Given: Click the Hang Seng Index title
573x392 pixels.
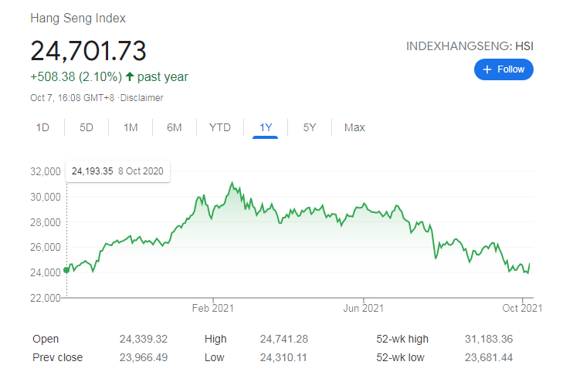Looking at the screenshot, I should coord(78,19).
